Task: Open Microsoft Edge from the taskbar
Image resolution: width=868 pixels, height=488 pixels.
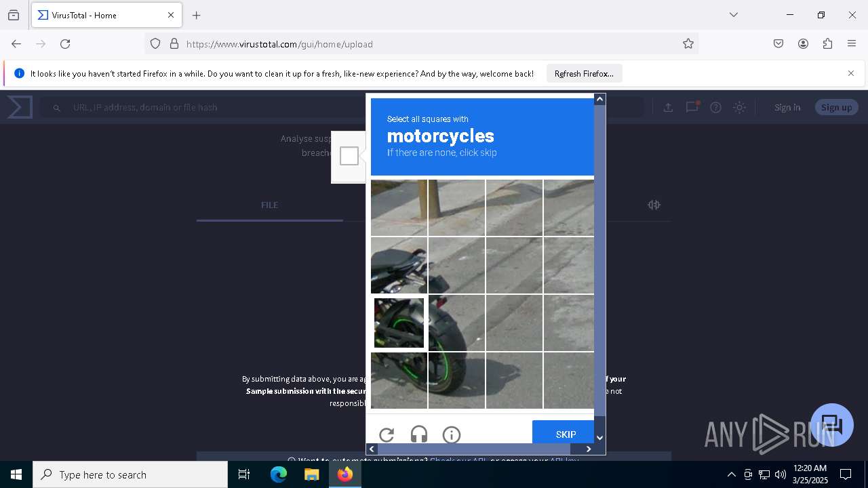Action: click(x=279, y=474)
